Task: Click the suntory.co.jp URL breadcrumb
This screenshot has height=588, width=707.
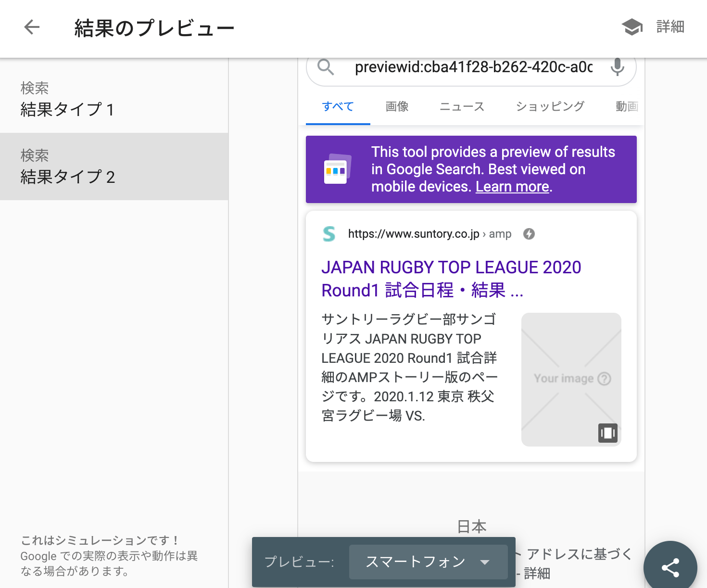Action: (429, 234)
